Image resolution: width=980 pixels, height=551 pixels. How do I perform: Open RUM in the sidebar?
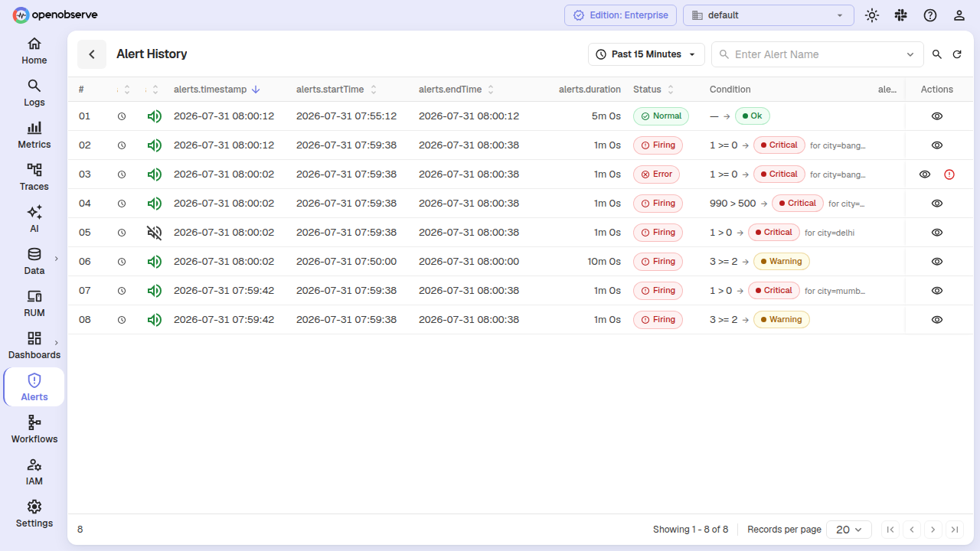(34, 304)
